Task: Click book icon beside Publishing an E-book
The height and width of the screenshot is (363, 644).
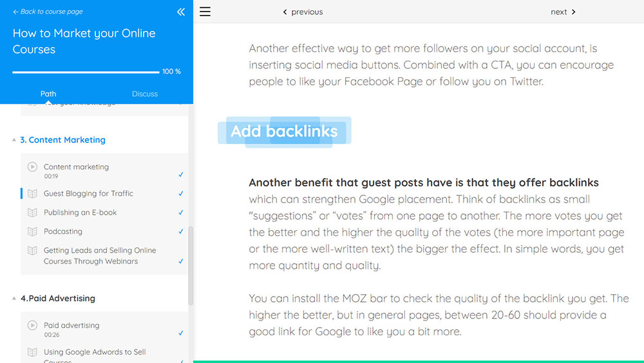Action: 32,213
